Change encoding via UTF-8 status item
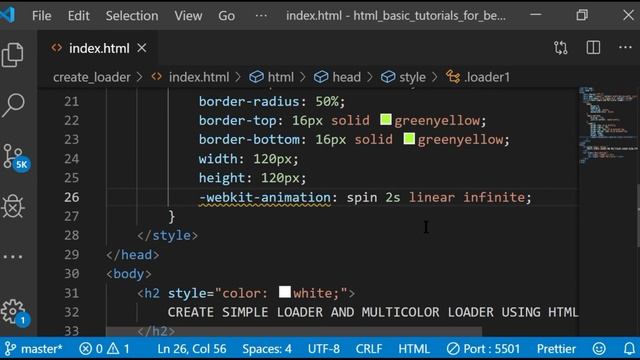Viewport: 640px width, 360px height. (324, 349)
